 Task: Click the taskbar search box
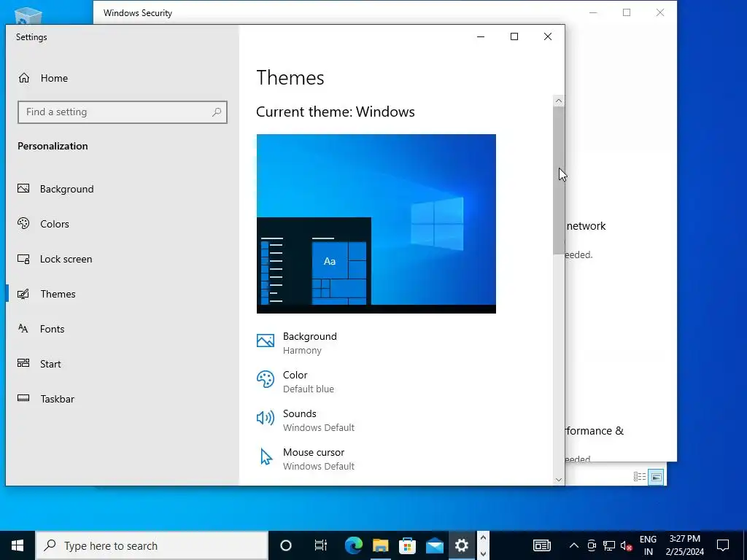[152, 545]
